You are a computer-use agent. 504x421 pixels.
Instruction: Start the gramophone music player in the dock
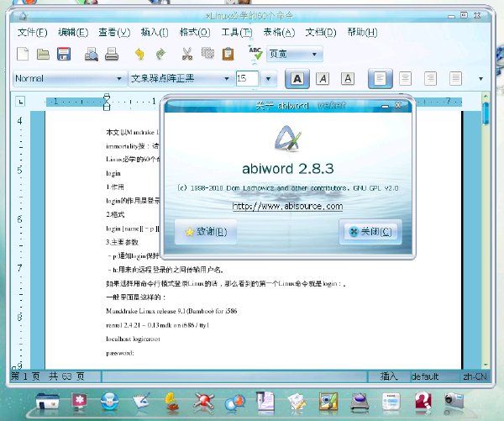[172, 402]
